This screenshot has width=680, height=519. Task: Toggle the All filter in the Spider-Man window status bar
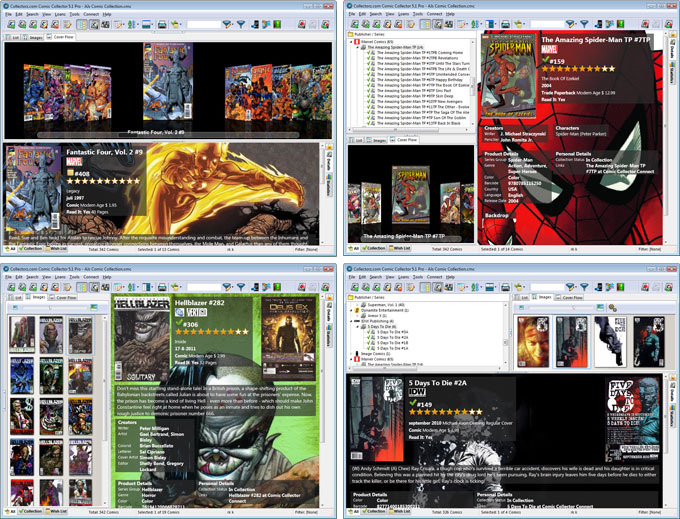coord(352,248)
